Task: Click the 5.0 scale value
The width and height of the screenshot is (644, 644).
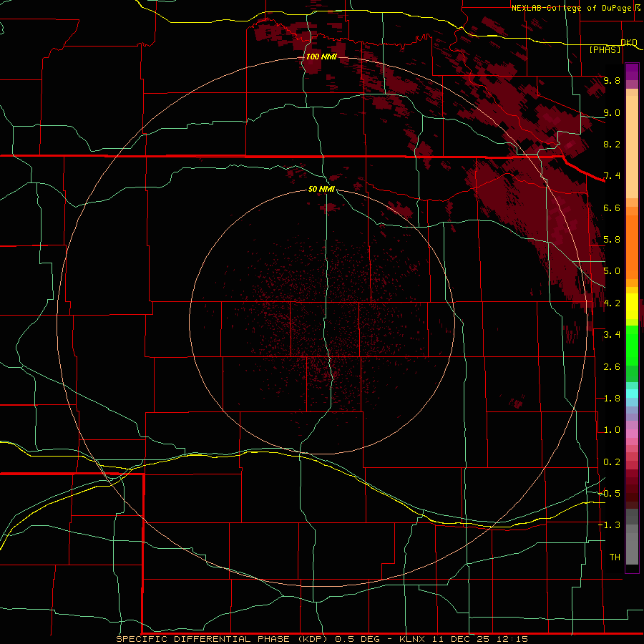Action: click(612, 271)
